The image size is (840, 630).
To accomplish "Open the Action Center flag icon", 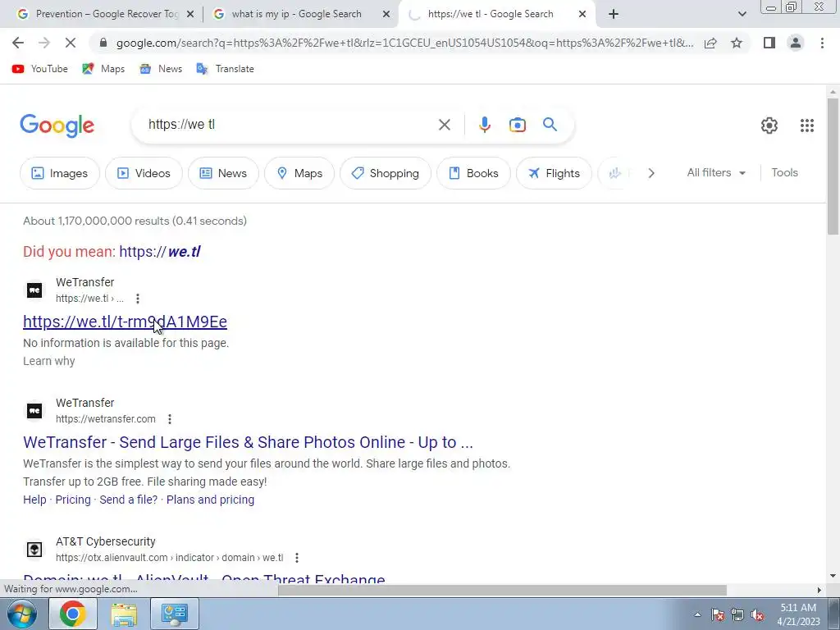I will tap(718, 614).
